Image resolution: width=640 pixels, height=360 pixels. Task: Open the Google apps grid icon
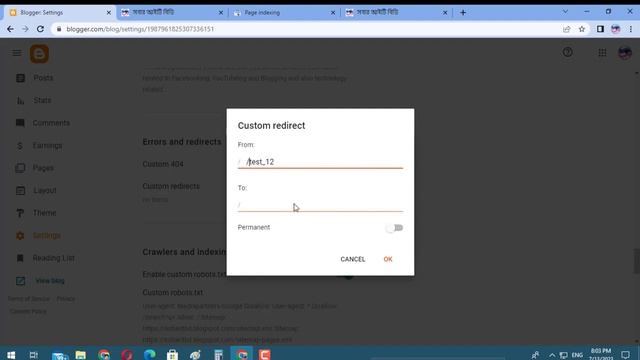pos(602,53)
